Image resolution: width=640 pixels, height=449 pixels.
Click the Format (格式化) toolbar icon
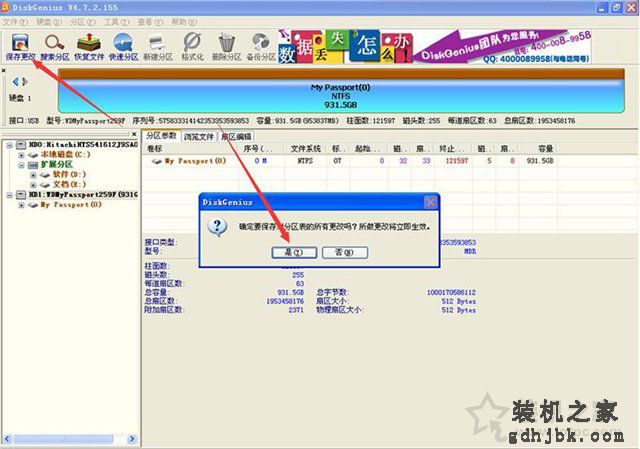192,47
